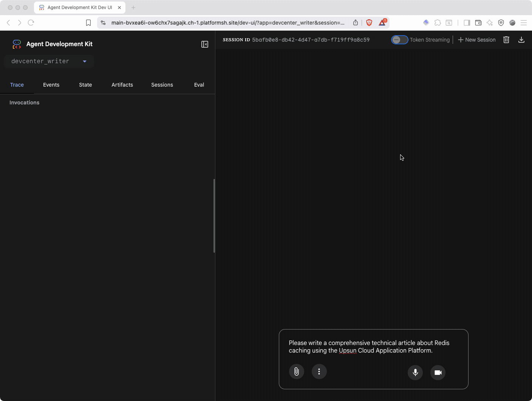This screenshot has width=532, height=401.
Task: Click the search-window extension icon in toolbar
Action: pyautogui.click(x=449, y=23)
